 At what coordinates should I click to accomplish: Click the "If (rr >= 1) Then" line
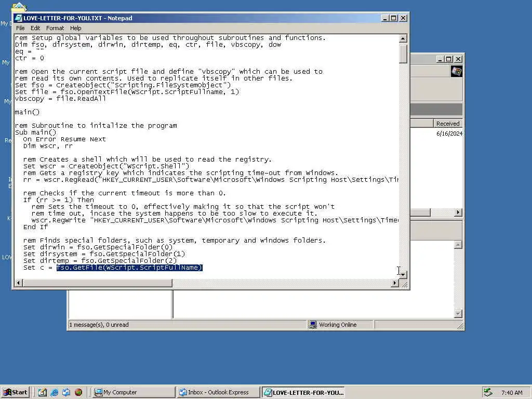click(x=58, y=200)
